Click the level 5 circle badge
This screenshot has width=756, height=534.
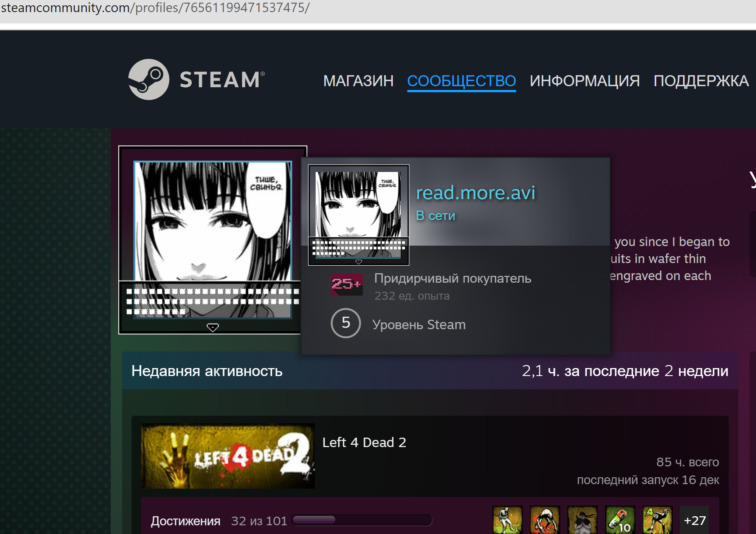(345, 323)
